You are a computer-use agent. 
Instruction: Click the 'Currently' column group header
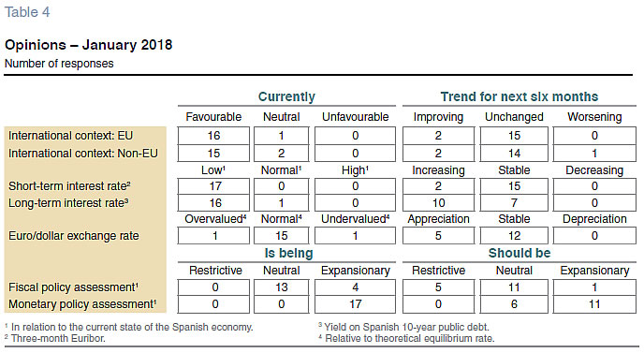[x=286, y=96]
